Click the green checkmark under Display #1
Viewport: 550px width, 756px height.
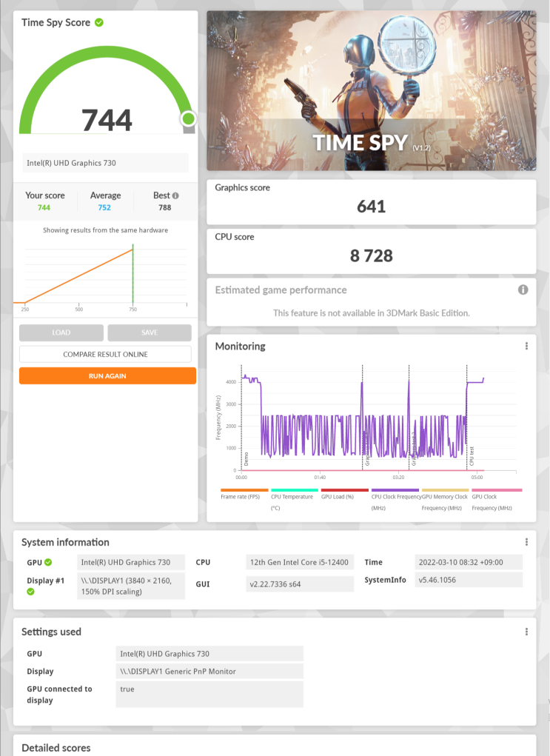click(31, 592)
